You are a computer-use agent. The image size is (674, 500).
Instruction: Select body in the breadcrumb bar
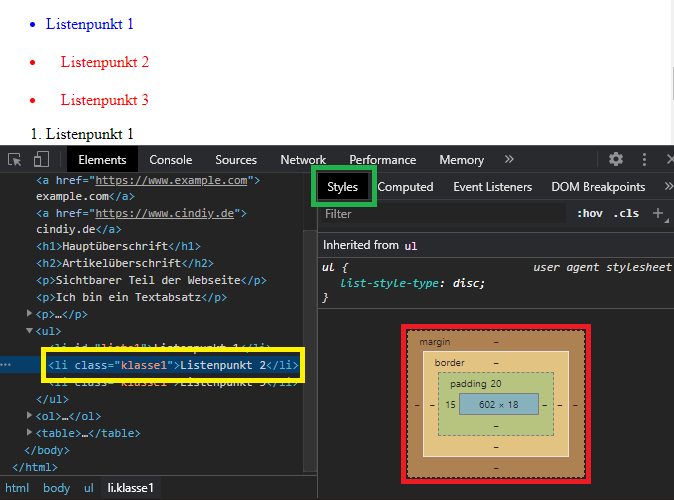56,488
